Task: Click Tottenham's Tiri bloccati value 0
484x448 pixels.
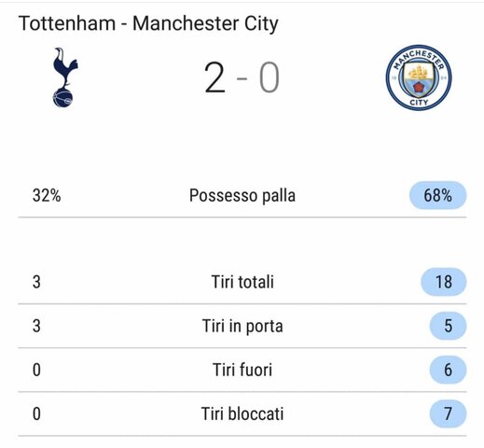Action: 36,413
